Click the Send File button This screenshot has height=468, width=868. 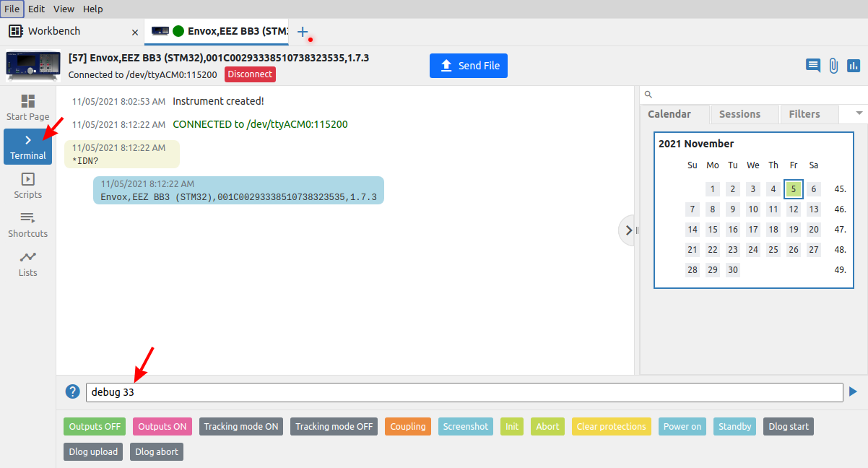pyautogui.click(x=469, y=66)
